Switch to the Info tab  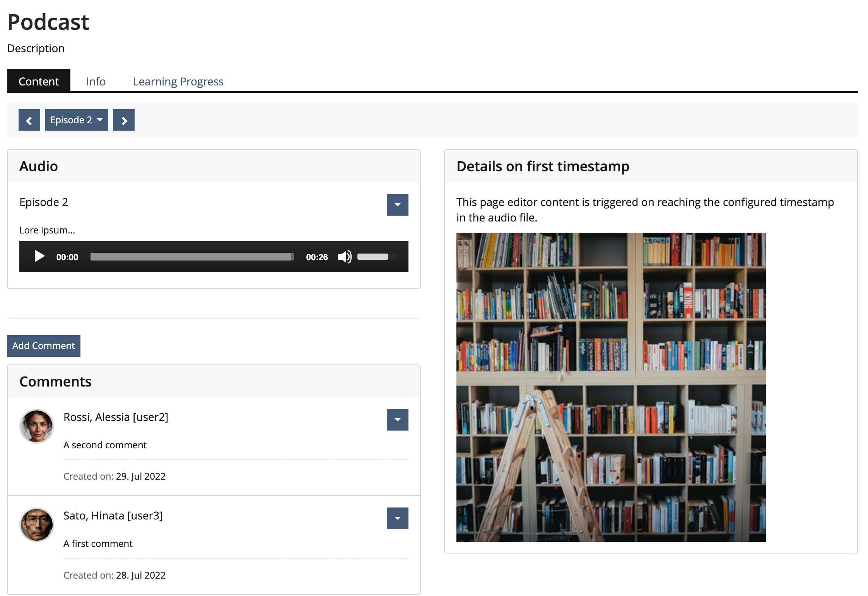[96, 82]
